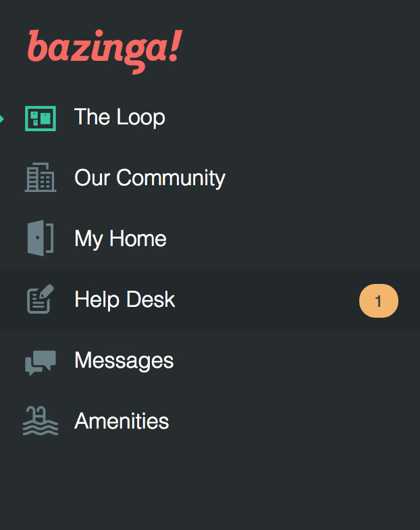Select the Help Desk text label
Image resolution: width=420 pixels, height=530 pixels.
125,299
